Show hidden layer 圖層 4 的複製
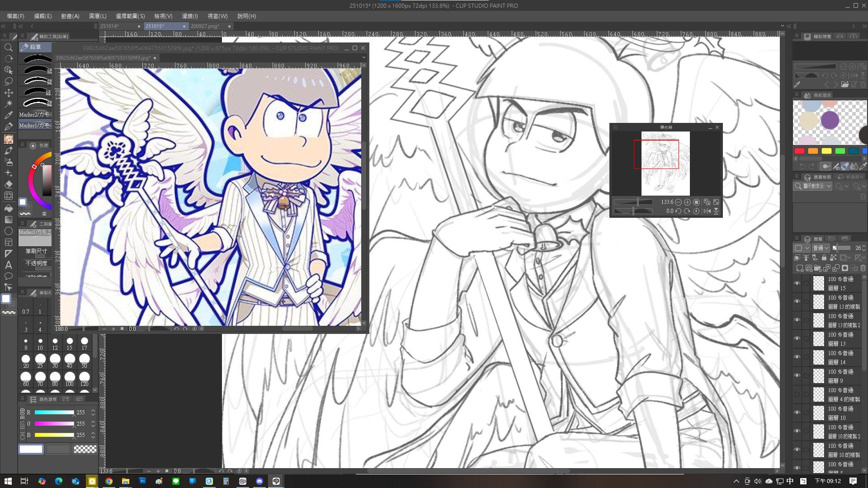 click(797, 394)
